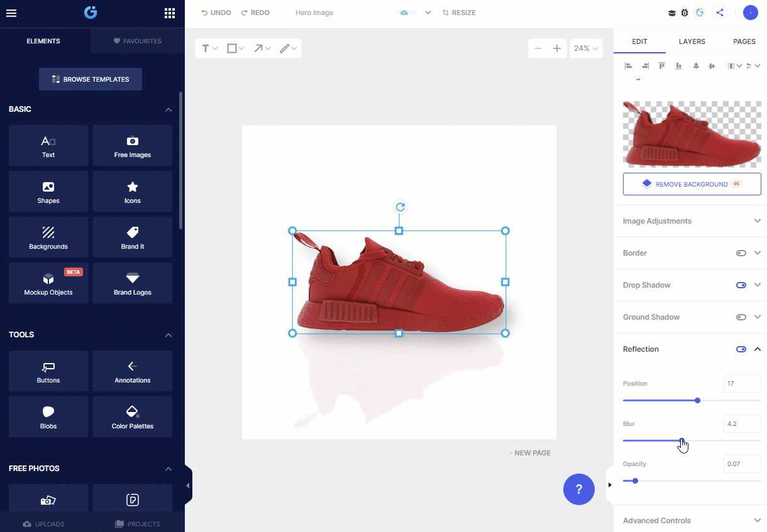Viewport: 767px width, 532px height.
Task: Open Mockup Objects
Action: click(48, 283)
